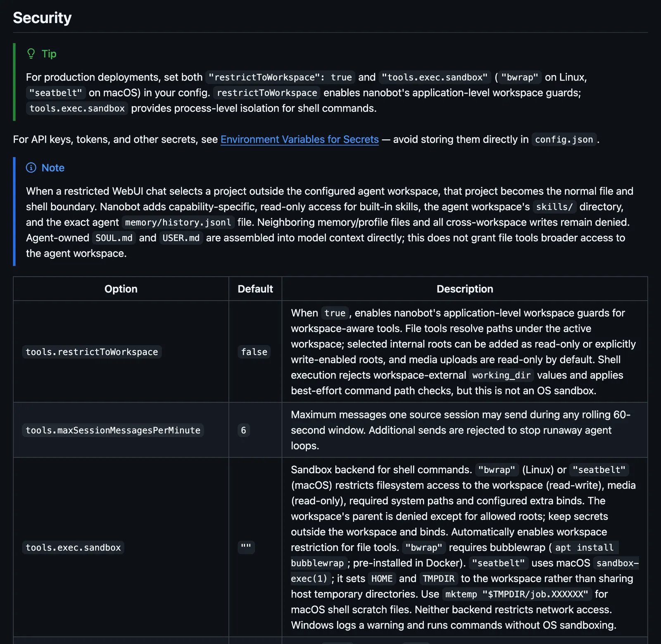Select the Default column header
661x644 pixels.
click(x=255, y=289)
